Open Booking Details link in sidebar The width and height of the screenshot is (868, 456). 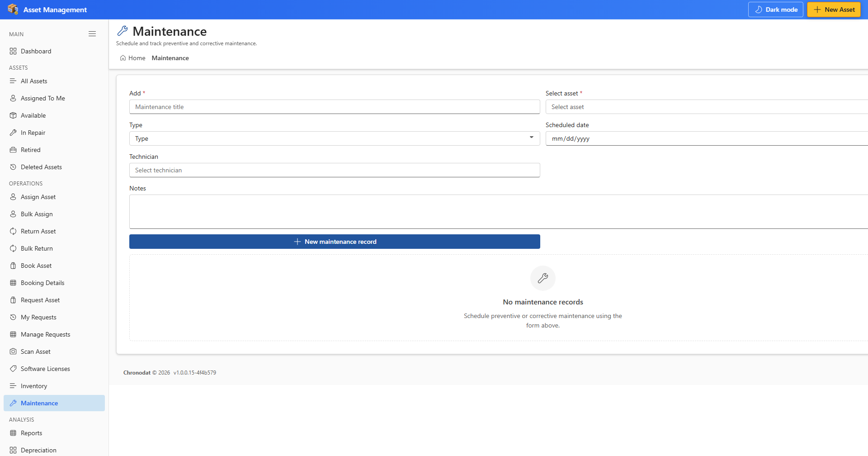coord(54,283)
